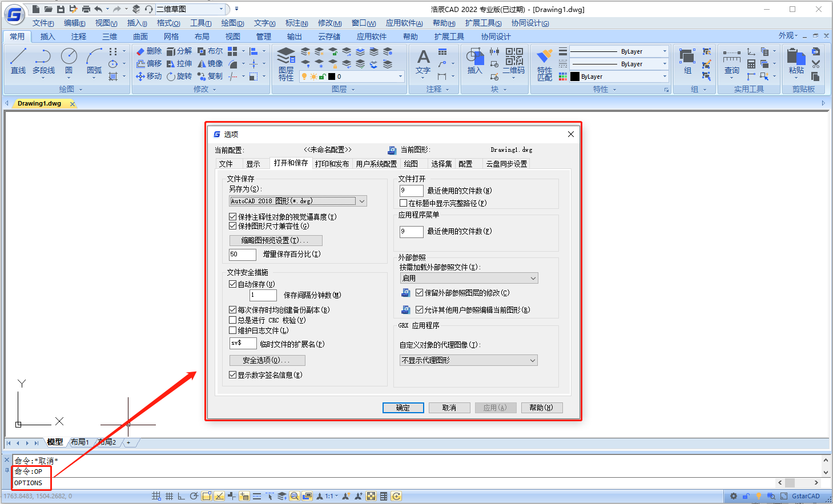Open 缩略图预览设置 settings button
The height and width of the screenshot is (504, 833).
[276, 240]
